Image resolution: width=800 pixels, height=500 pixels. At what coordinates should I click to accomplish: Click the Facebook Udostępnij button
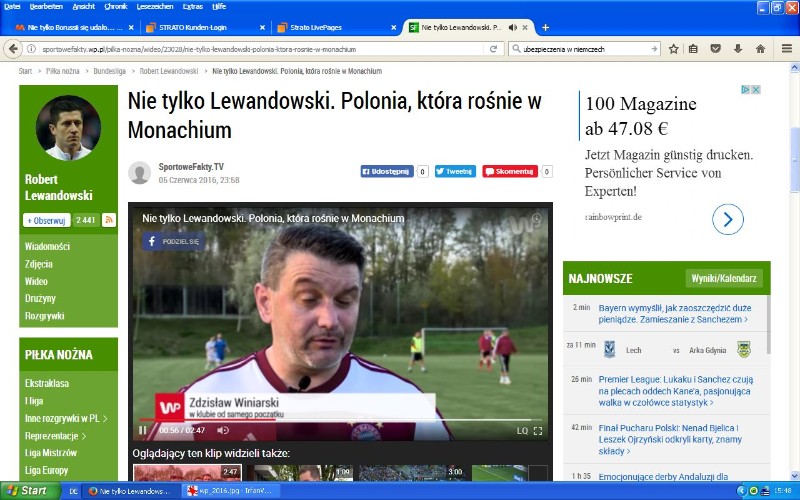coord(387,171)
